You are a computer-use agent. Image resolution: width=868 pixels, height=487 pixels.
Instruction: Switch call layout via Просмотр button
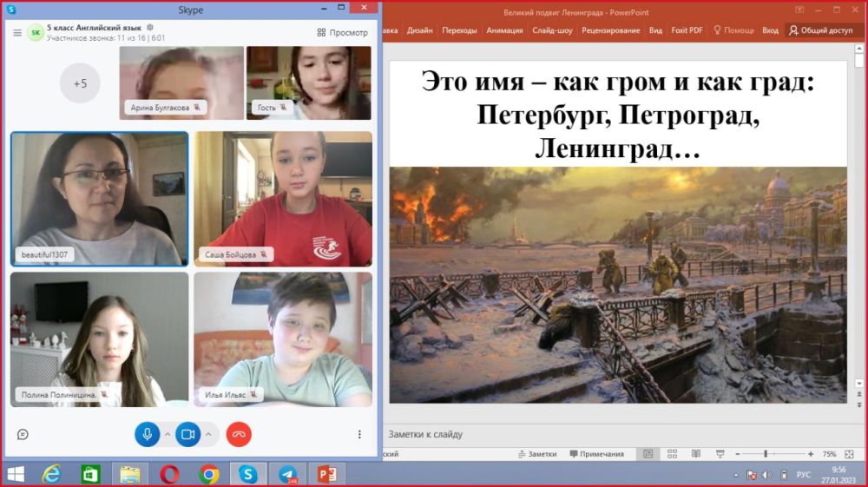[x=343, y=33]
